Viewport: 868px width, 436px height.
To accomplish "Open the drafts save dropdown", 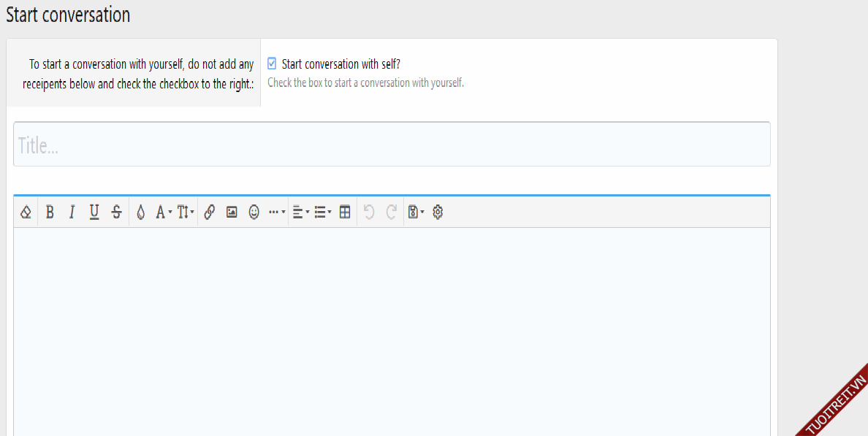I will (x=416, y=213).
